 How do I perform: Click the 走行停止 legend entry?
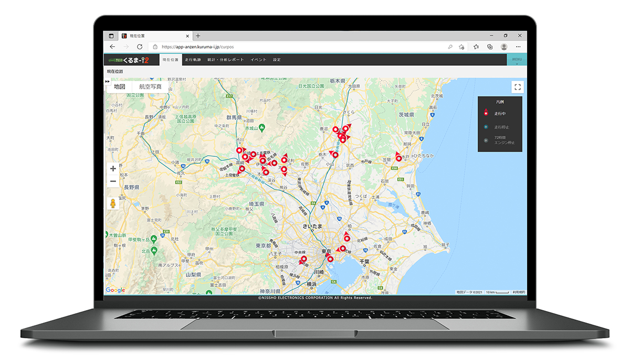497,127
